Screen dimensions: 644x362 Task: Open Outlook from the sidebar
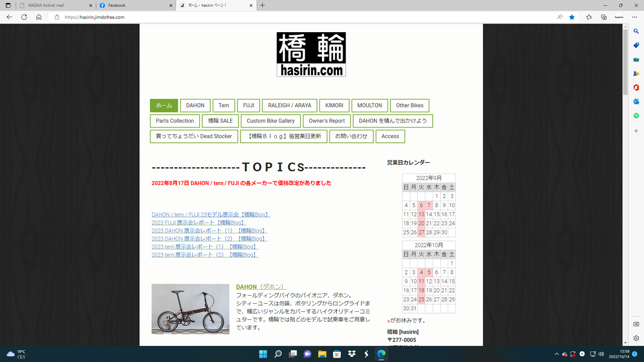pos(636,102)
